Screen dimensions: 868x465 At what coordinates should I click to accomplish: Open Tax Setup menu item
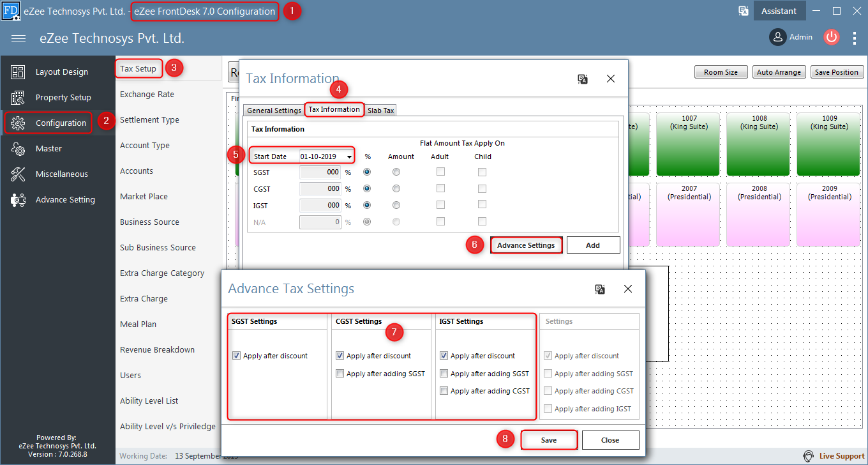point(138,68)
